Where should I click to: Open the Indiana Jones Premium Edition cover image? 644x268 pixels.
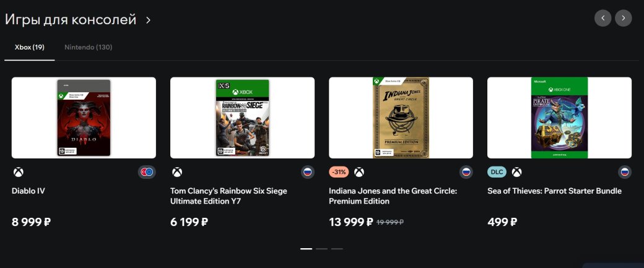coord(401,118)
